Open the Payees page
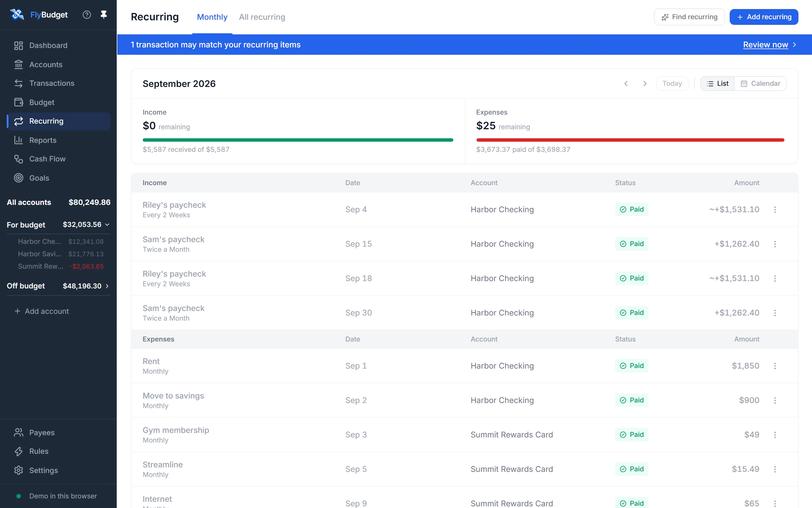Viewport: 812px width, 508px height. tap(58, 432)
